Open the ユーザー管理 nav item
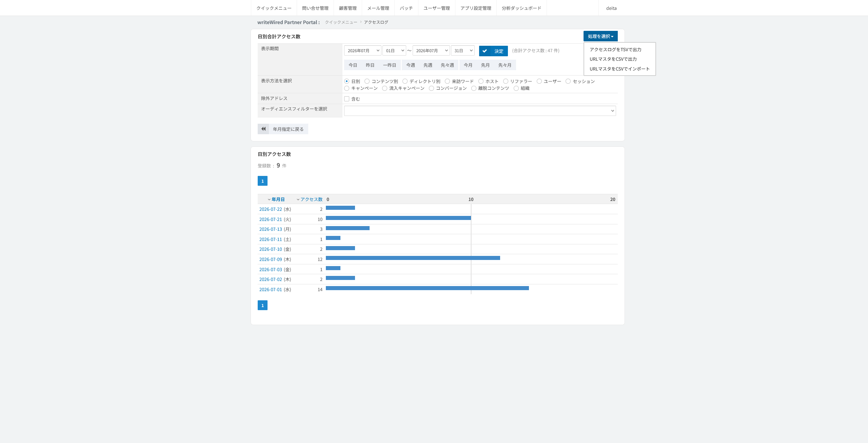 (437, 8)
